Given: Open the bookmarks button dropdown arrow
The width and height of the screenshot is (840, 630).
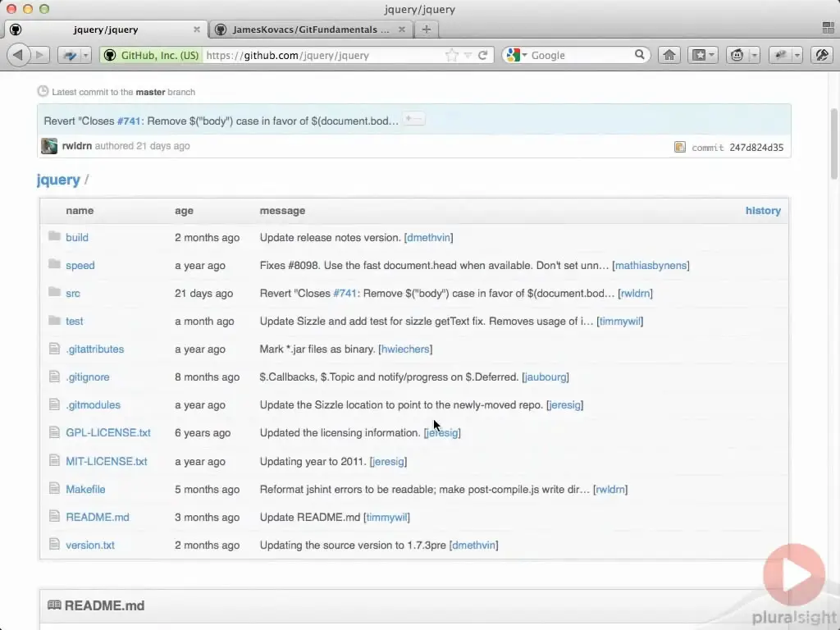Looking at the screenshot, I should 712,55.
